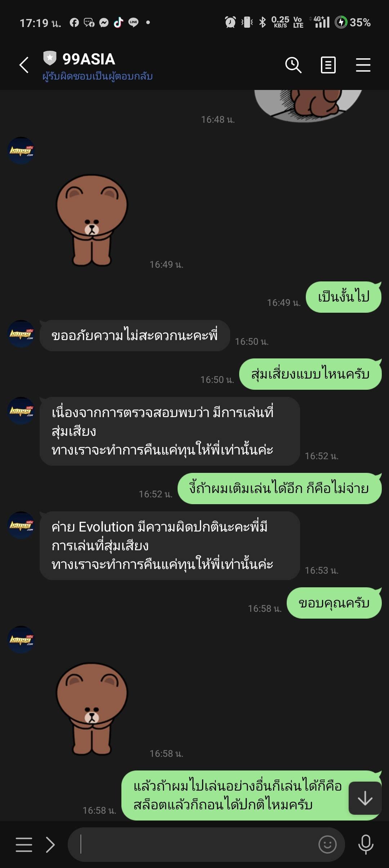Expand attachment options with right chevron
The image size is (389, 868).
tap(50, 844)
